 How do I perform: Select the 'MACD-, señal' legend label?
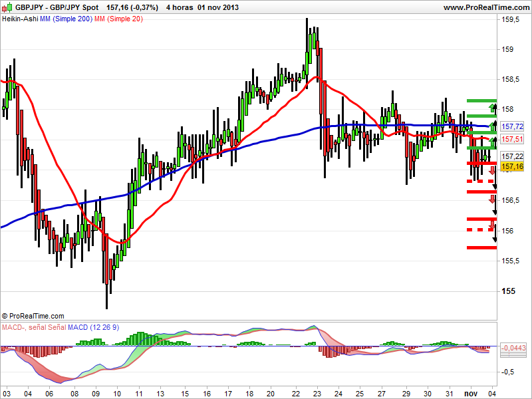pos(24,327)
